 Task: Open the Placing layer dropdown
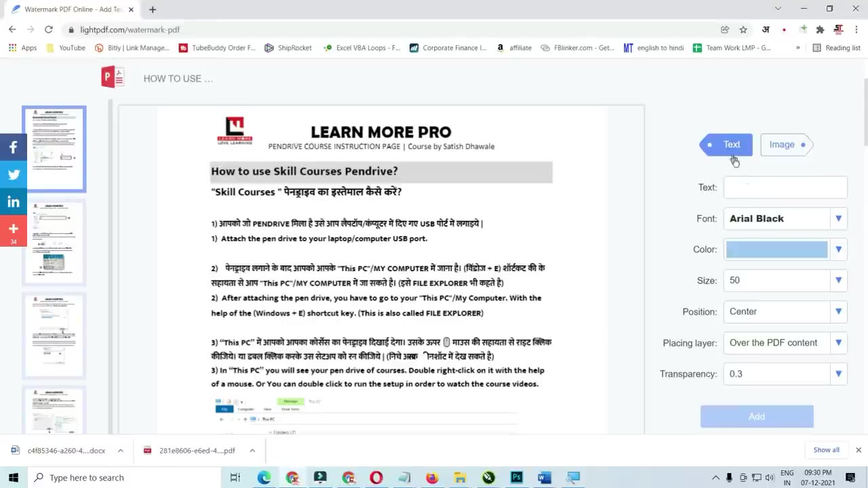[785, 342]
